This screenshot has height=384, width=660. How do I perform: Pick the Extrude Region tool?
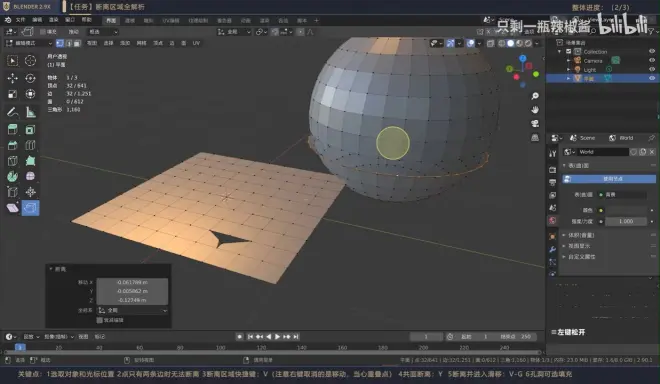12,130
